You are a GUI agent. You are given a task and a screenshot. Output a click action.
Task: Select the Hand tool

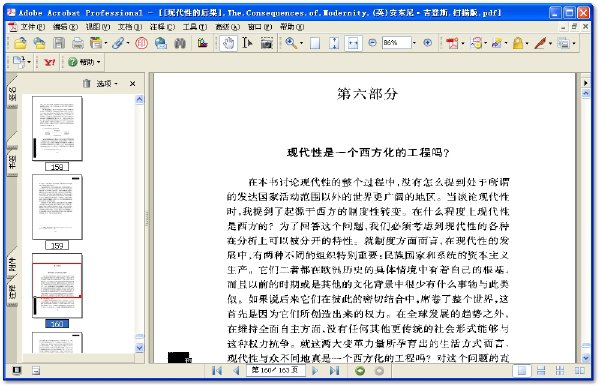coord(228,43)
